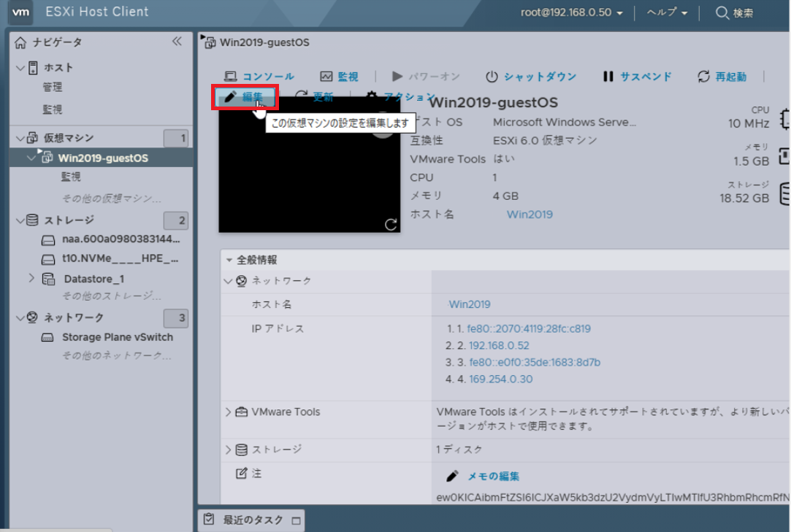Click the 仮想マシン count badge 1
This screenshot has height=532, width=791.
(176, 138)
